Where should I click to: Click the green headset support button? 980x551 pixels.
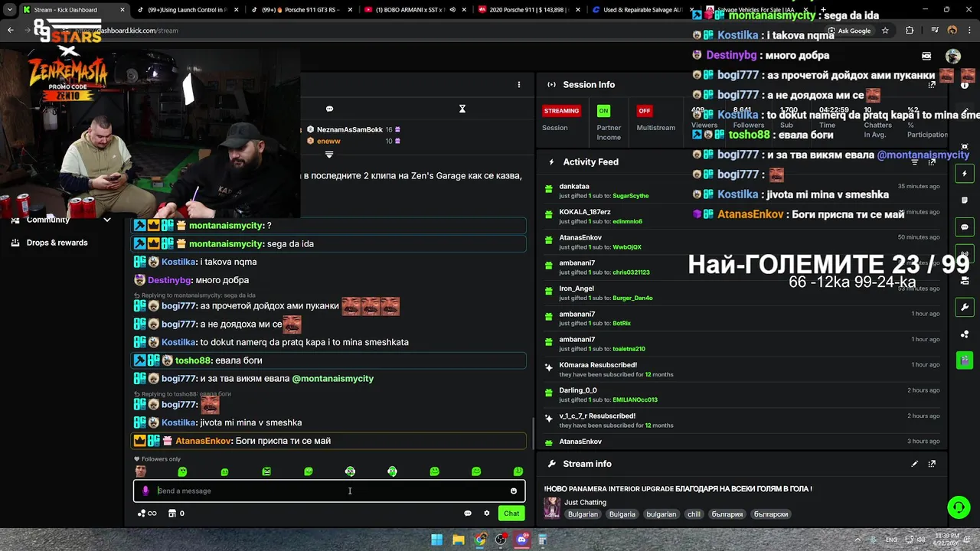coord(959,507)
